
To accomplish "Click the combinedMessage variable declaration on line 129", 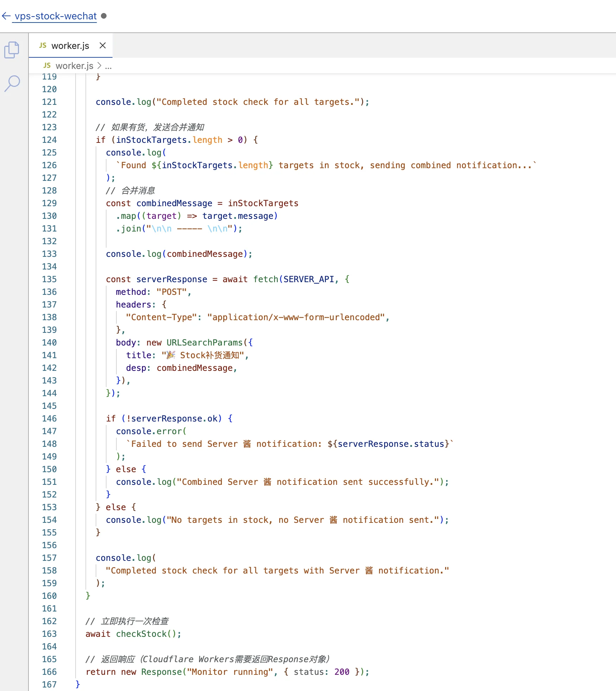I will click(174, 203).
